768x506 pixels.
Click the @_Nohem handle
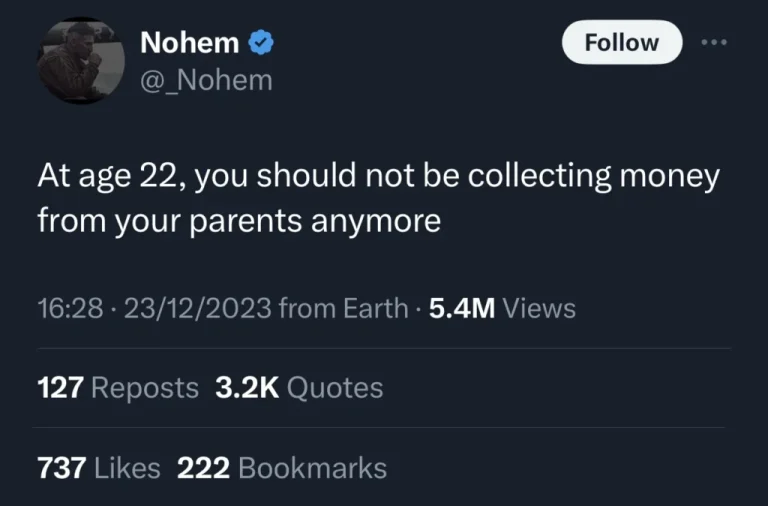point(206,80)
